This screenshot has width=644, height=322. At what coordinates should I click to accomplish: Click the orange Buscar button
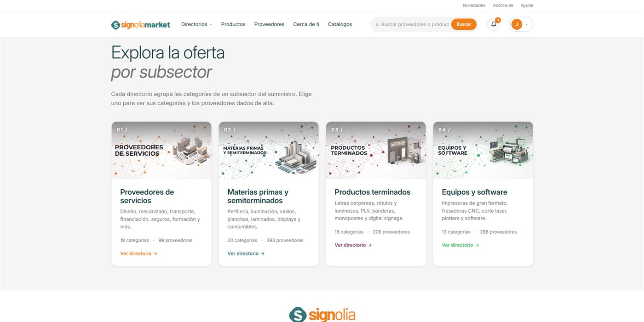pos(464,24)
